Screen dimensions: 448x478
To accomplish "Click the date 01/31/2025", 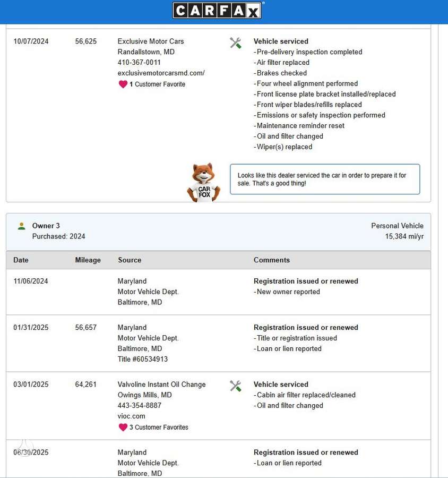I will [31, 327].
